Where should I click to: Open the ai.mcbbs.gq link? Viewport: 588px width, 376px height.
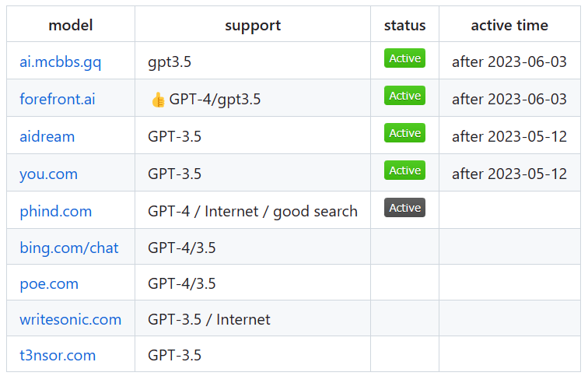pyautogui.click(x=60, y=62)
